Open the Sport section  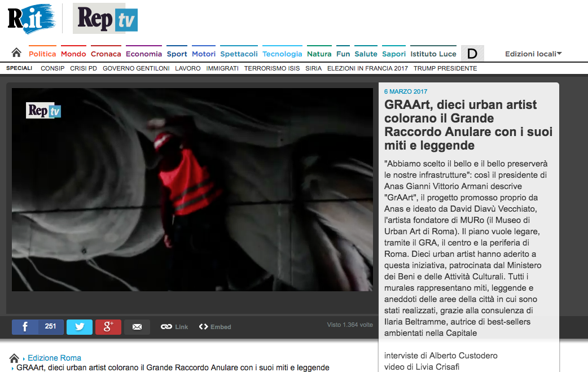pyautogui.click(x=177, y=54)
